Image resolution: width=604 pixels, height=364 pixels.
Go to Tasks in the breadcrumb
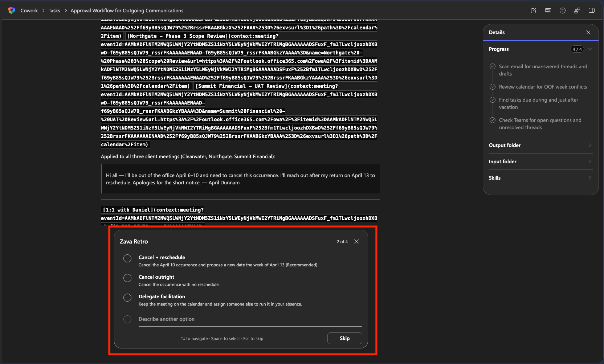54,11
